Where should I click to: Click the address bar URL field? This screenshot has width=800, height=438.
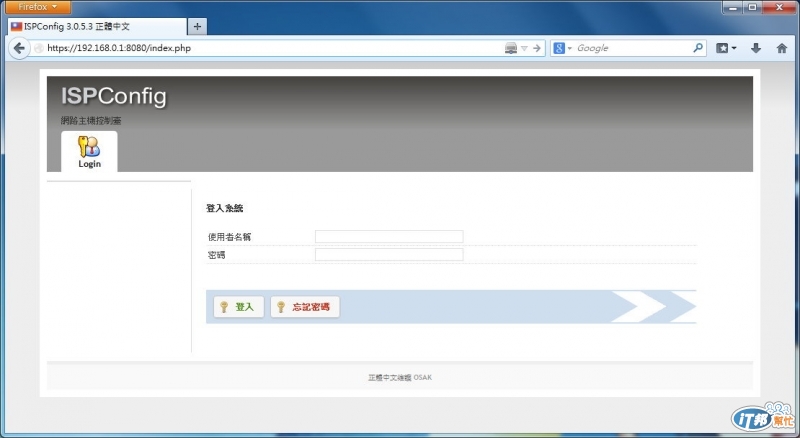coord(270,48)
